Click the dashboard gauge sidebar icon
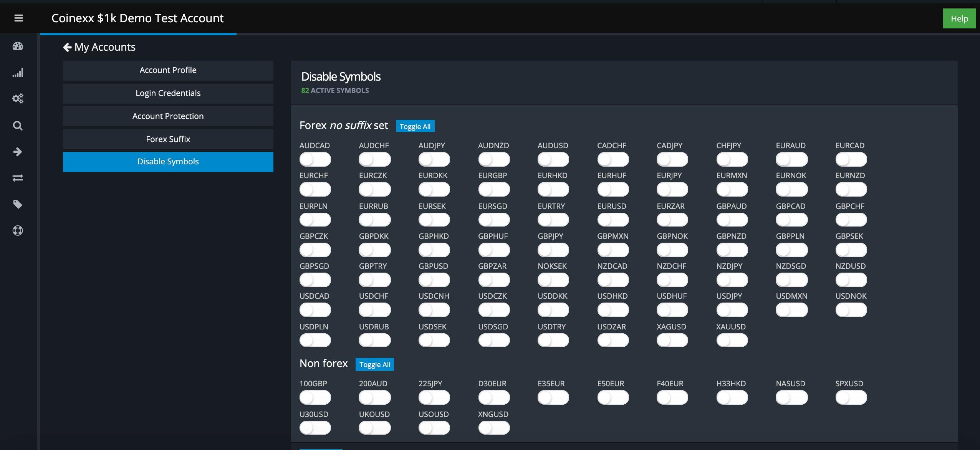Viewport: 980px width, 450px height. click(x=18, y=46)
